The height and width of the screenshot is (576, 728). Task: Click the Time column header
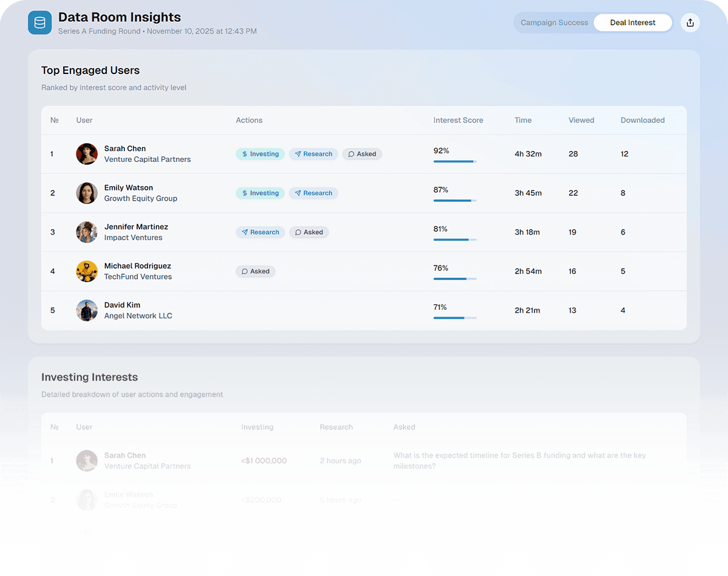(523, 120)
